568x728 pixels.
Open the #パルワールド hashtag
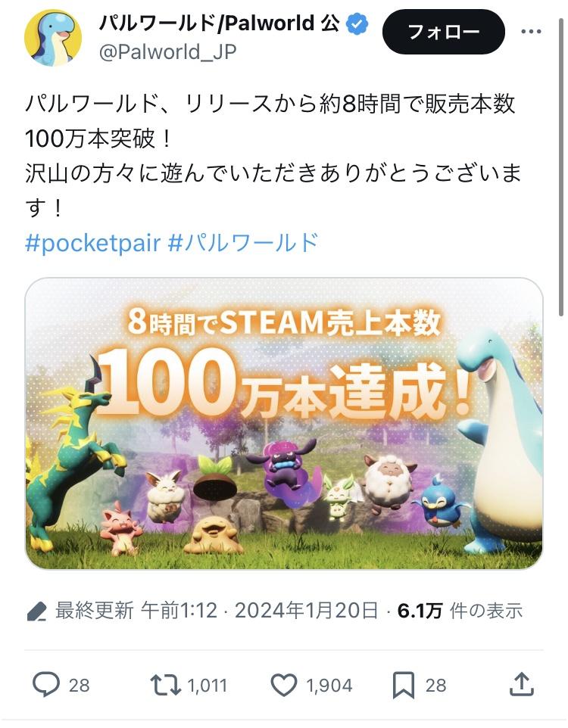click(243, 242)
